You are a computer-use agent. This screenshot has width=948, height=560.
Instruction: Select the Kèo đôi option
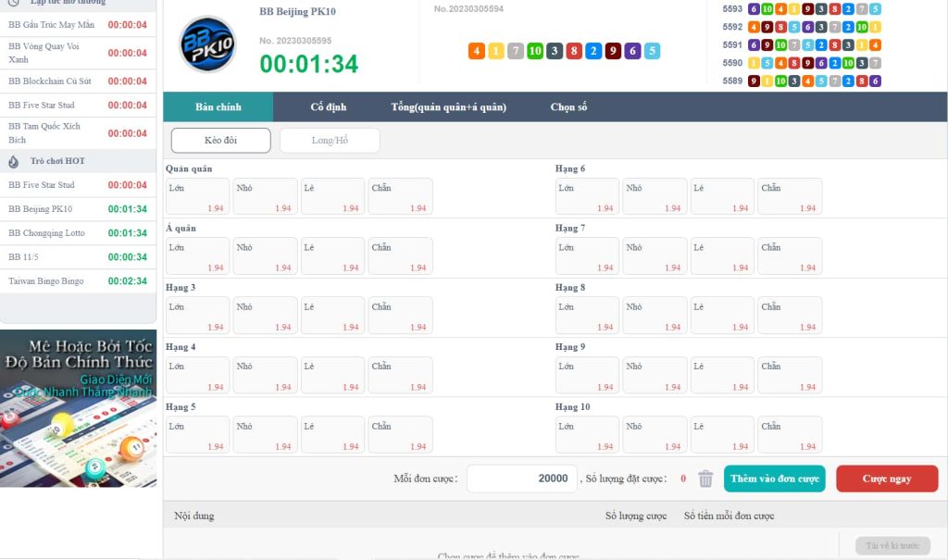click(220, 141)
